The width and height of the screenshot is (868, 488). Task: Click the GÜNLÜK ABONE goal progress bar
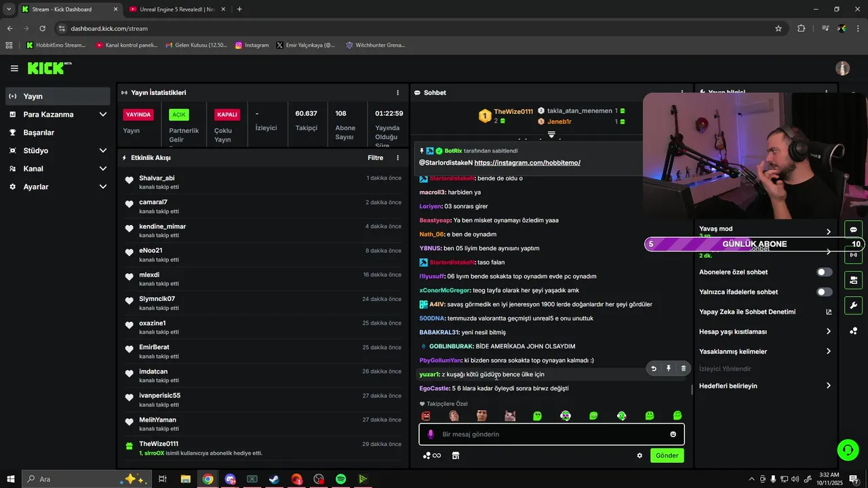coord(754,244)
